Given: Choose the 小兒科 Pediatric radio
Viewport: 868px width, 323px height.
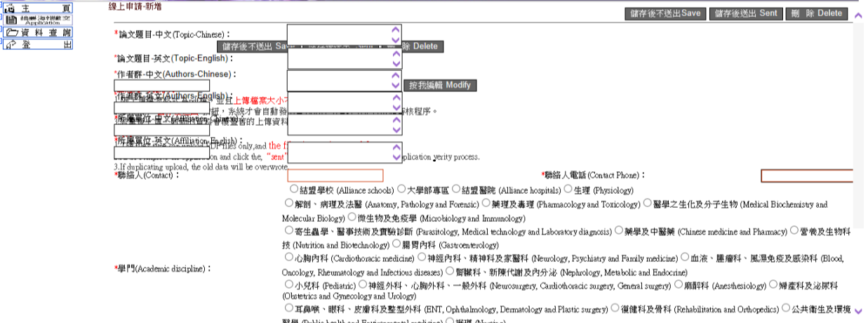Looking at the screenshot, I should (x=288, y=284).
